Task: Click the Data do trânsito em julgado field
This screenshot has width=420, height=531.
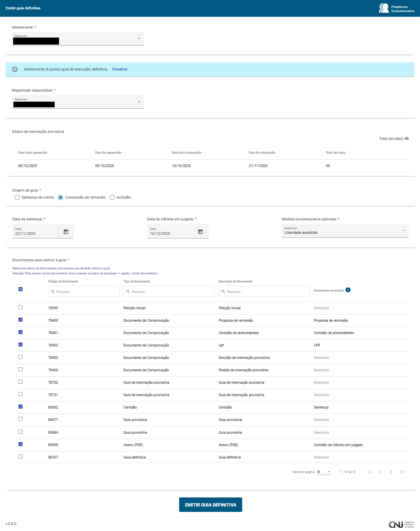Action: click(178, 231)
